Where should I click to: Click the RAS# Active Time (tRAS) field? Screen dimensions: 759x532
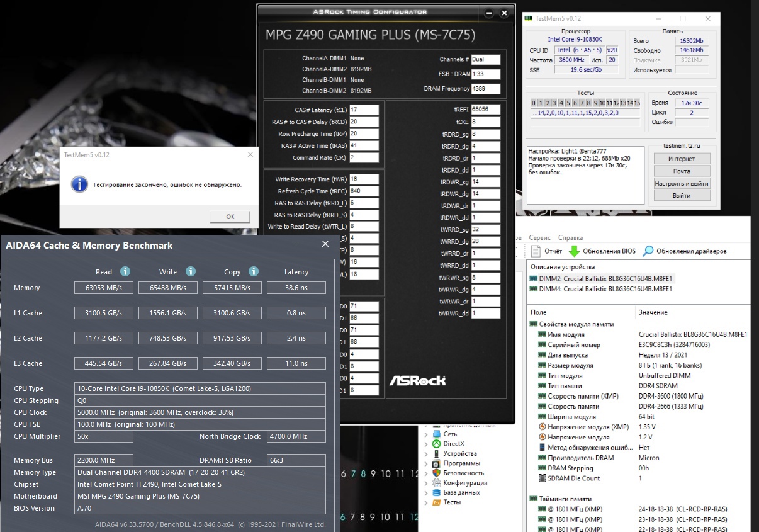click(x=364, y=145)
